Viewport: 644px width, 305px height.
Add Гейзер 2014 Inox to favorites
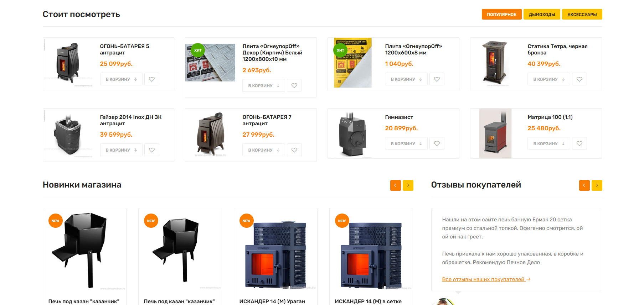(x=152, y=150)
